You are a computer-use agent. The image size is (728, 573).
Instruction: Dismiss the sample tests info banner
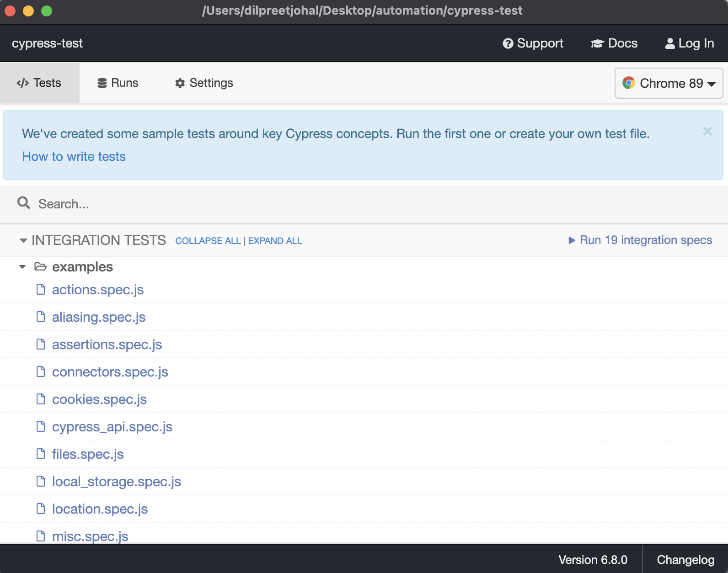click(x=707, y=132)
